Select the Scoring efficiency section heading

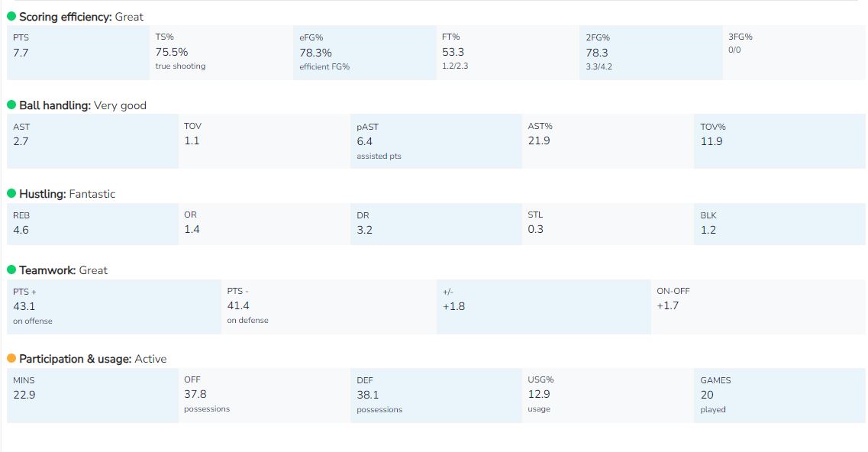point(81,17)
